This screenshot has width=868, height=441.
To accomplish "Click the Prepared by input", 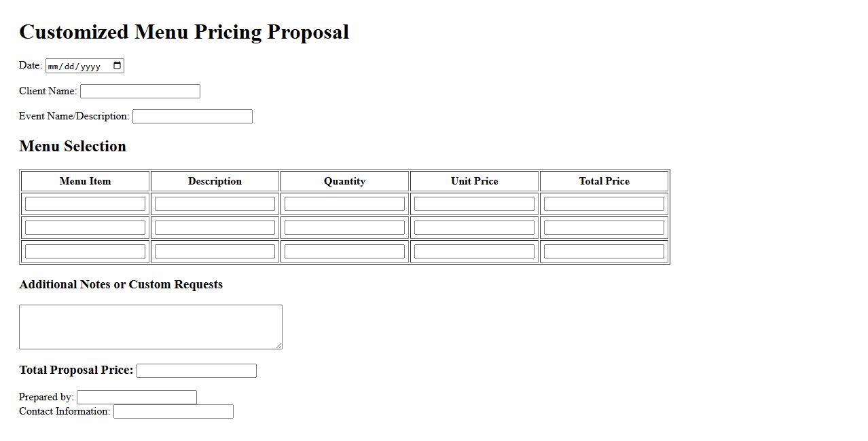I will coord(137,397).
